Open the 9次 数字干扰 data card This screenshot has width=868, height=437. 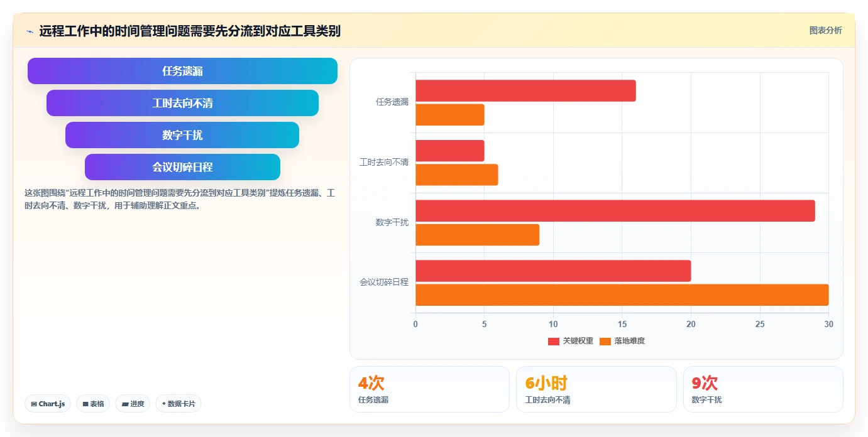(x=763, y=389)
